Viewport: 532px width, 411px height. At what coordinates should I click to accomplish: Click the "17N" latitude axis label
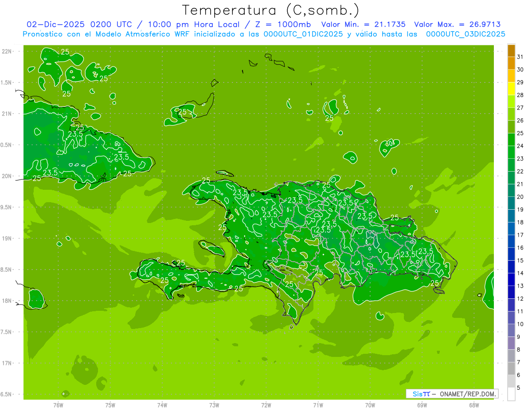coord(7,363)
